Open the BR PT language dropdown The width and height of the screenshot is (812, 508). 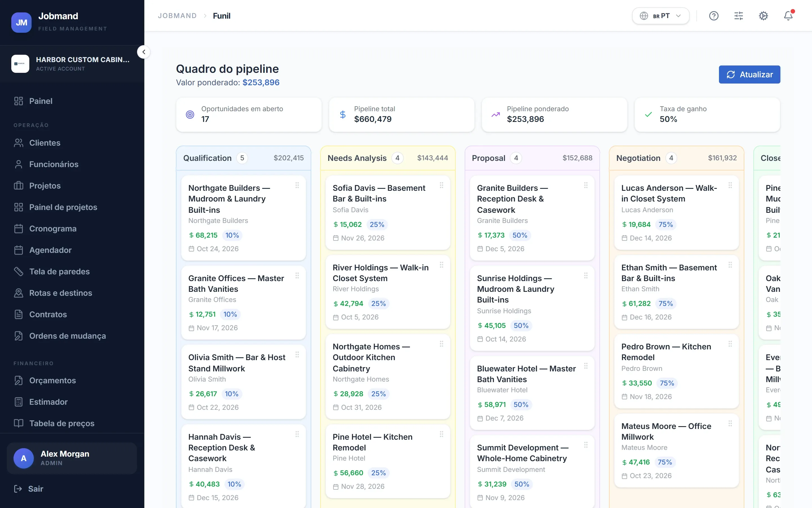660,16
